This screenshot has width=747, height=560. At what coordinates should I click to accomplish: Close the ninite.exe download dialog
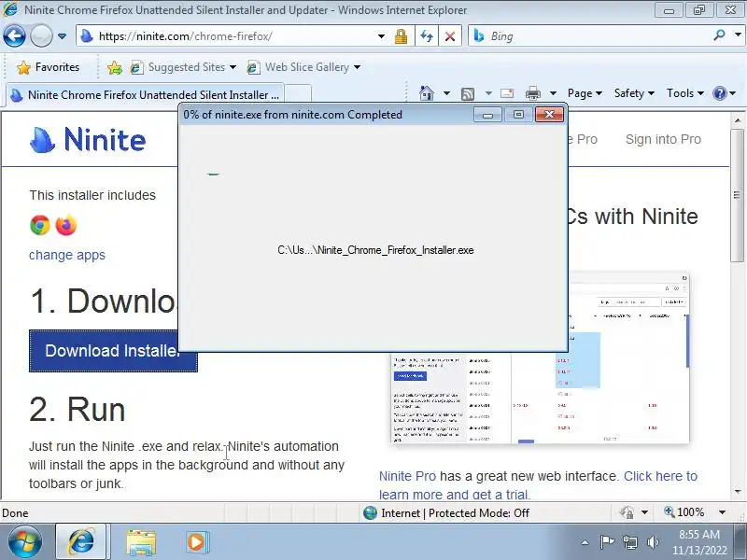pyautogui.click(x=549, y=114)
